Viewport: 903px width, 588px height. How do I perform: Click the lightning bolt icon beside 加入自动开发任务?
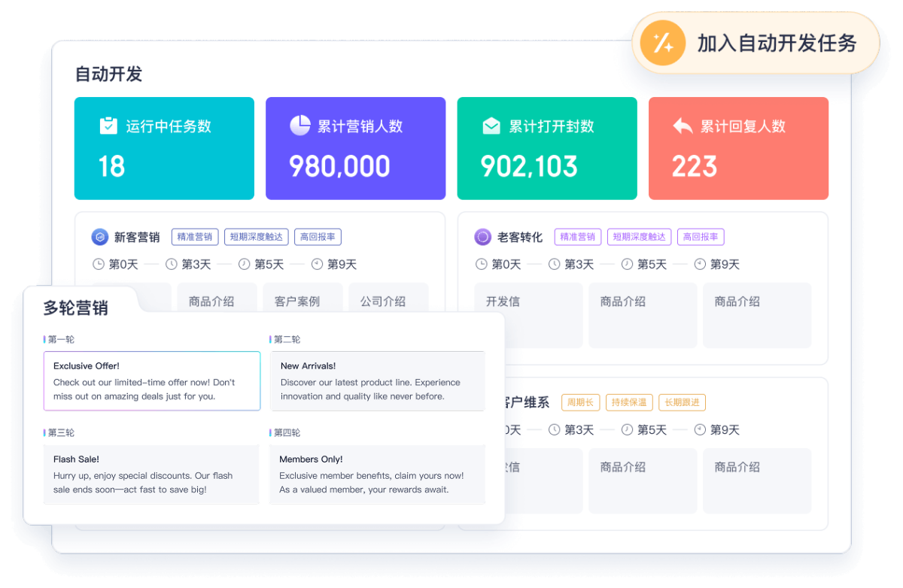tap(661, 43)
